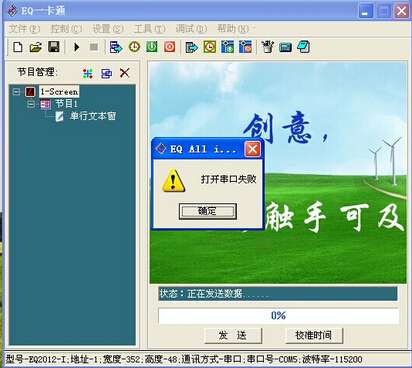Collapse the 节目1 tree node
The width and height of the screenshot is (412, 368).
pyautogui.click(x=31, y=104)
